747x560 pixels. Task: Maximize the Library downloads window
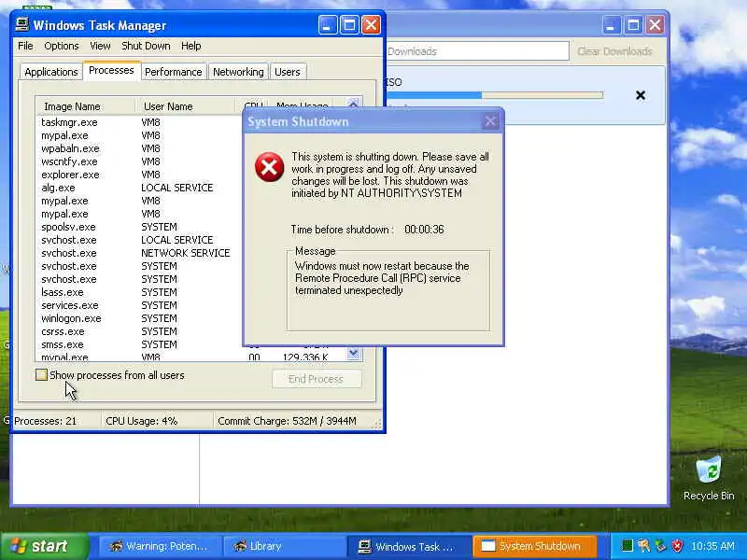click(x=633, y=25)
